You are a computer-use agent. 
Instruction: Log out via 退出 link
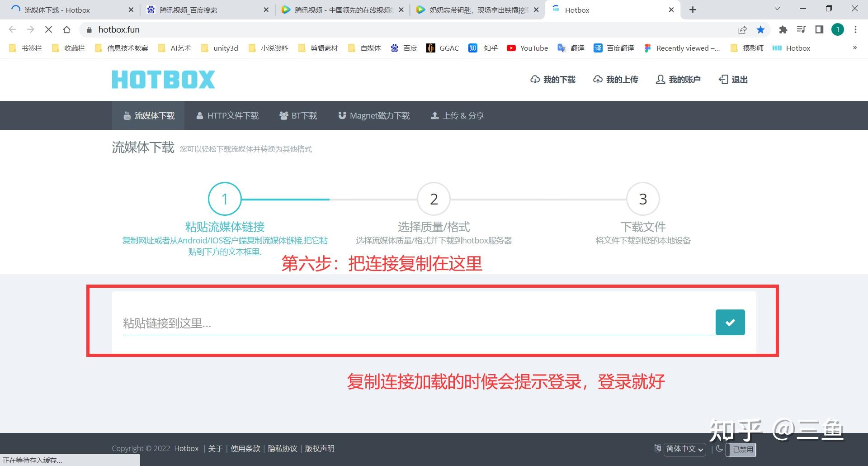(733, 80)
